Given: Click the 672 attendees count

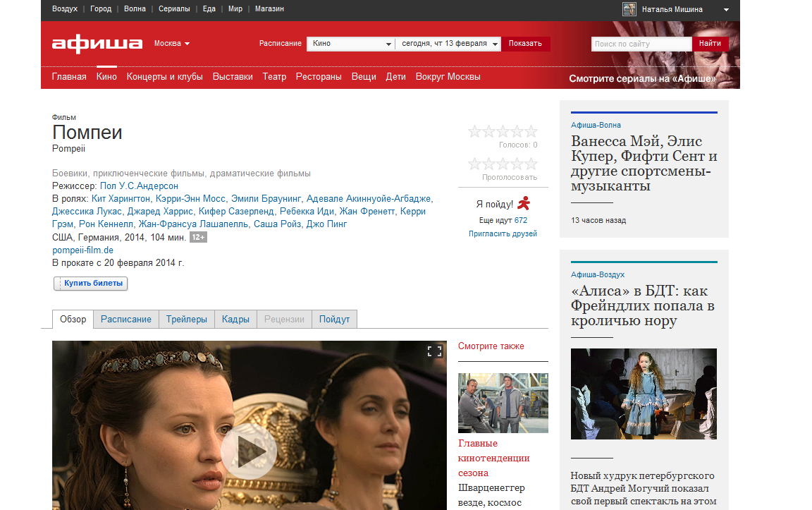Looking at the screenshot, I should (521, 220).
